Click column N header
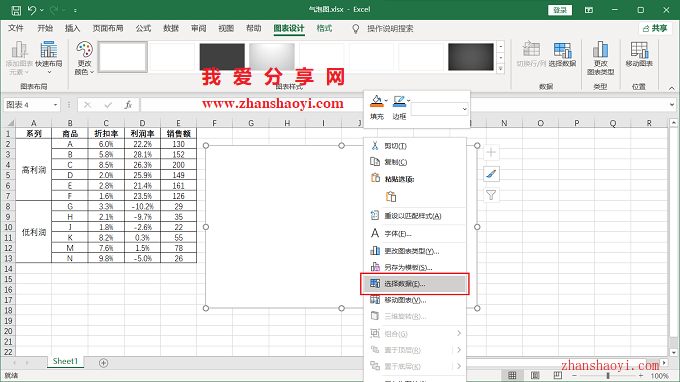This screenshot has height=382, width=680. click(504, 123)
